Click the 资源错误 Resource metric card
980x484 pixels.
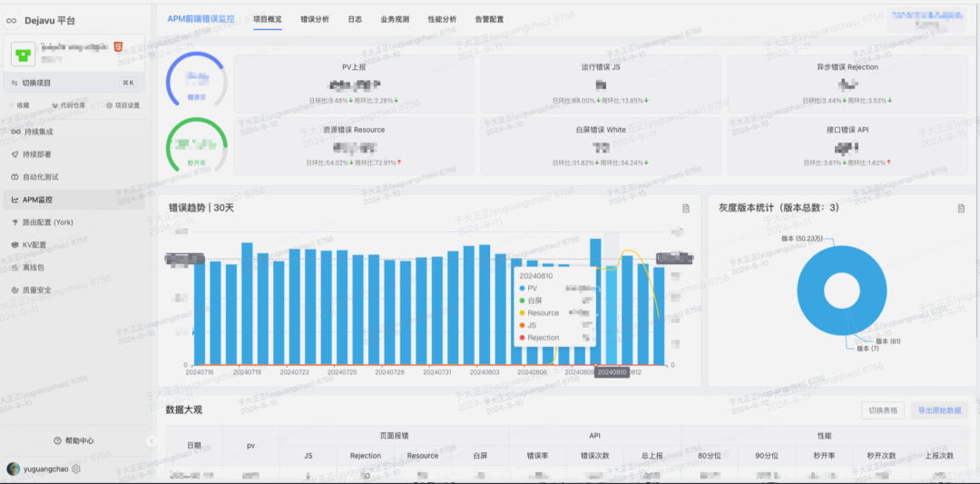(354, 146)
